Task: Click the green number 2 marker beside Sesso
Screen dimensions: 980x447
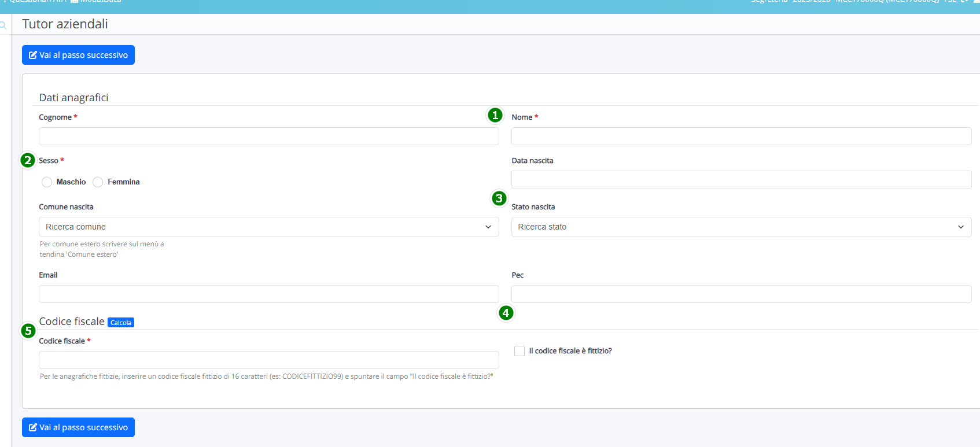Action: tap(28, 160)
